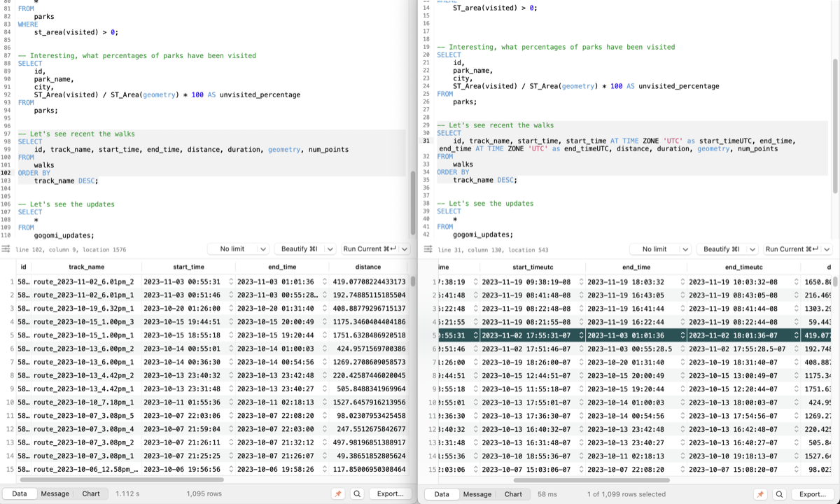Click start_time stepper arrows for route_2023-11-02_6.01pm_2
Viewport: 840px width, 504px height.
pyautogui.click(x=232, y=281)
